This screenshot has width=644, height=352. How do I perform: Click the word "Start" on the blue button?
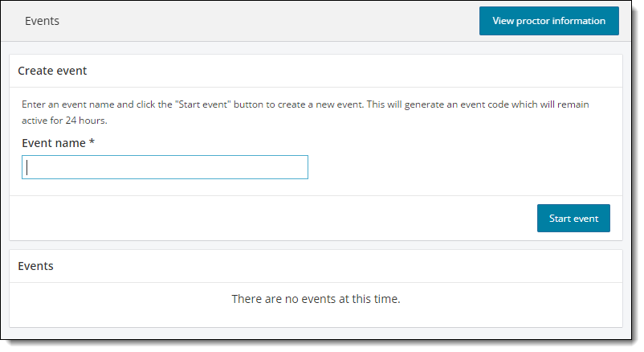pyautogui.click(x=561, y=219)
